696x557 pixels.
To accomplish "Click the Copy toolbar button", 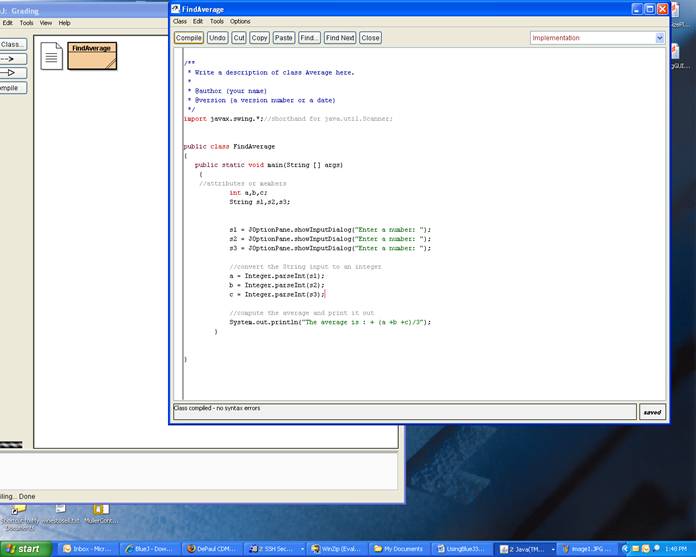I will (x=259, y=38).
